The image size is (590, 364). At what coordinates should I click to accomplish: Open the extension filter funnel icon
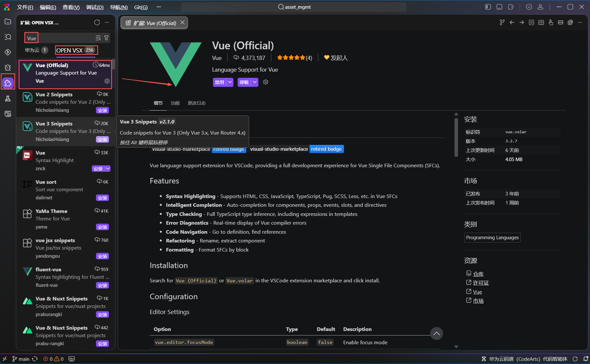coord(106,38)
